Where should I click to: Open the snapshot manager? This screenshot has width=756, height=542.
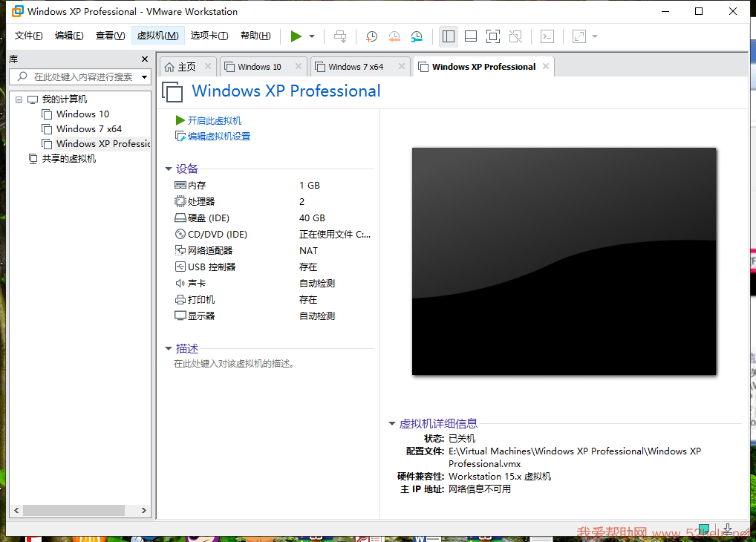[x=417, y=36]
